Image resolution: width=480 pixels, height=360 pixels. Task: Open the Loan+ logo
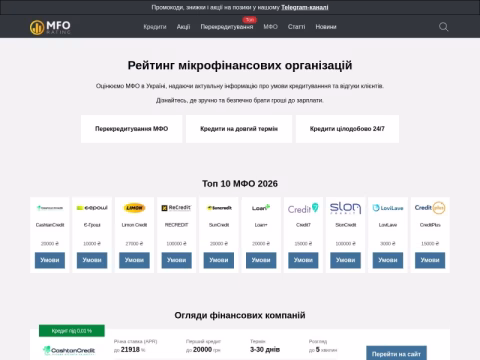tap(261, 208)
